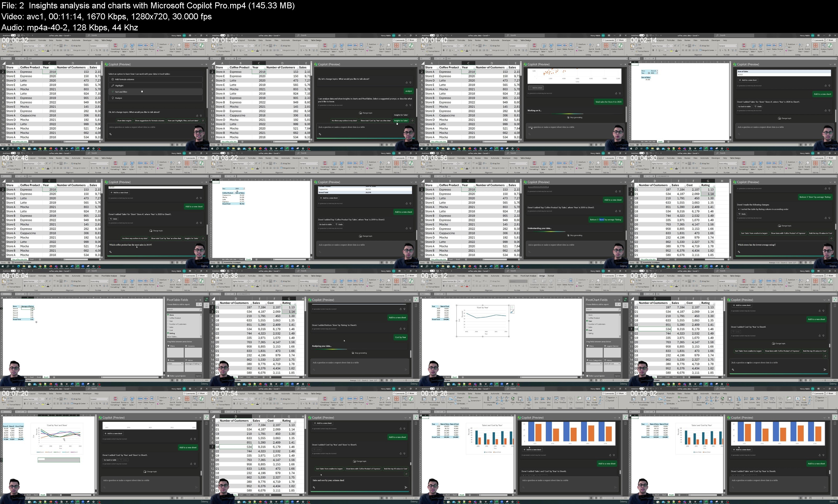
Task: Click Comment icon in 00:09:02 frame
Action: (x=789, y=399)
